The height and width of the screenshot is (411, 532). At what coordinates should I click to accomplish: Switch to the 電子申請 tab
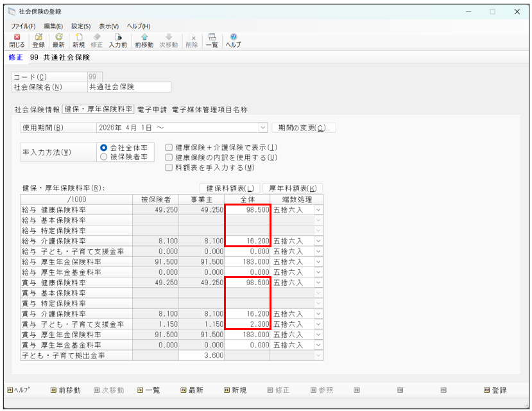(x=153, y=110)
